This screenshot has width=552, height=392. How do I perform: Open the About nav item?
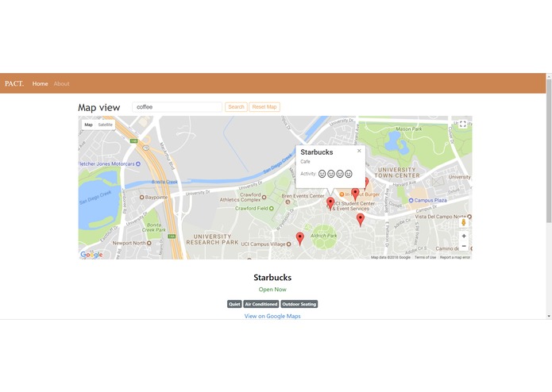click(x=61, y=83)
